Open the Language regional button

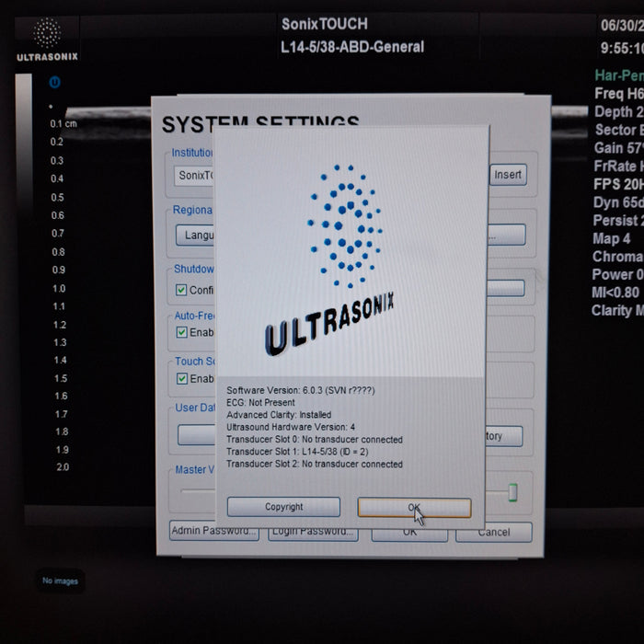[x=195, y=235]
